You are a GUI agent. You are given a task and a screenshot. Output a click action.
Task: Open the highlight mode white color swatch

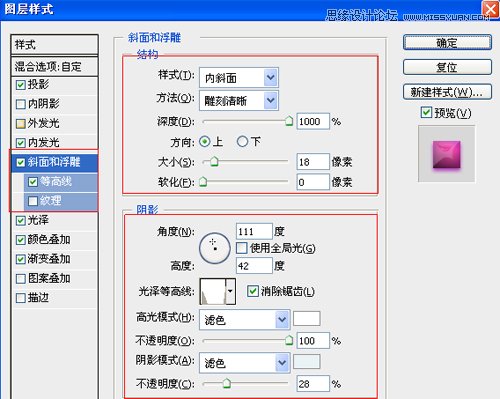(x=307, y=319)
